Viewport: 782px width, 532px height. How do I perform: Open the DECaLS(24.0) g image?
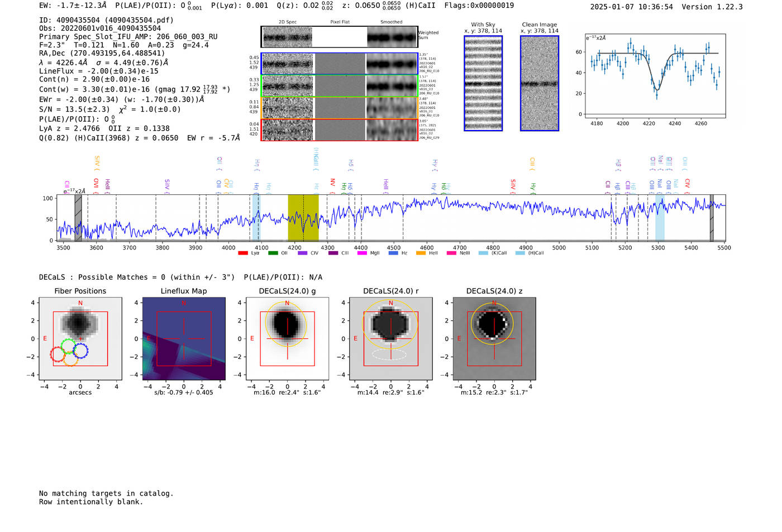[x=288, y=338]
